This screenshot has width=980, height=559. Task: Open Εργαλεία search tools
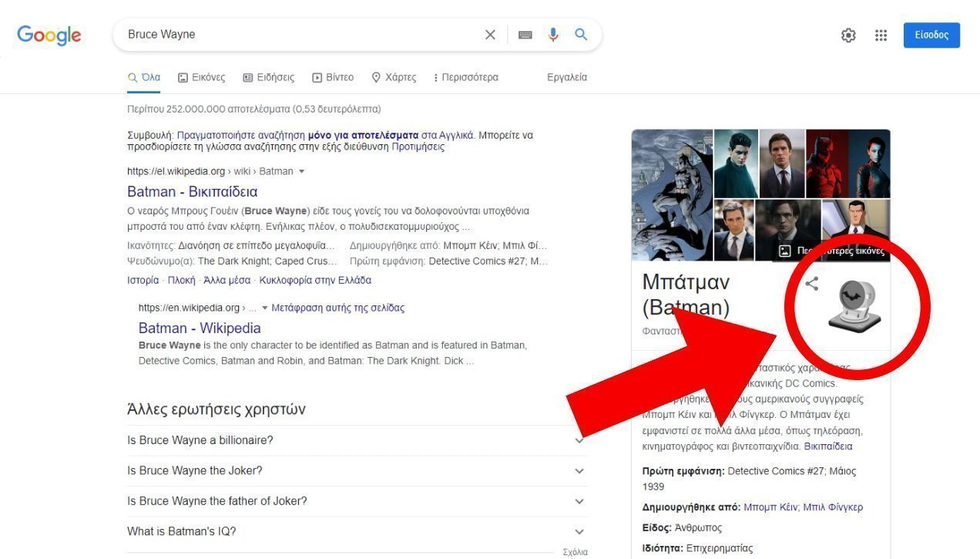(x=567, y=77)
